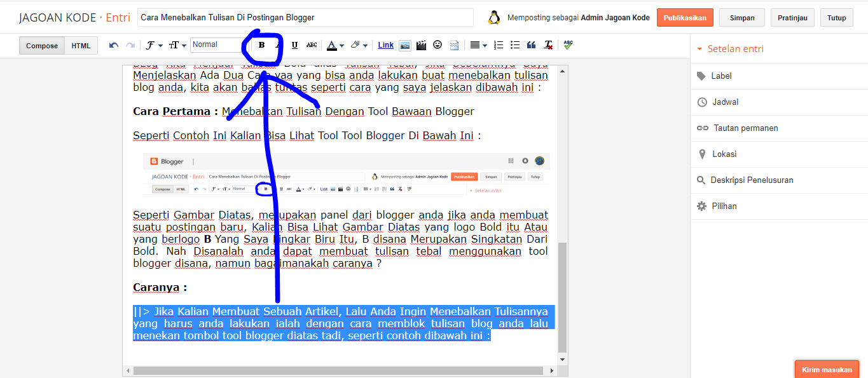Switch to the HTML editing tab
The height and width of the screenshot is (378, 868).
(x=81, y=45)
